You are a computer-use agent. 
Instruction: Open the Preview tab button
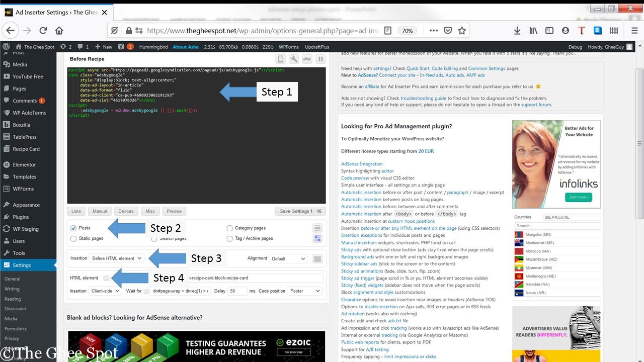click(174, 211)
